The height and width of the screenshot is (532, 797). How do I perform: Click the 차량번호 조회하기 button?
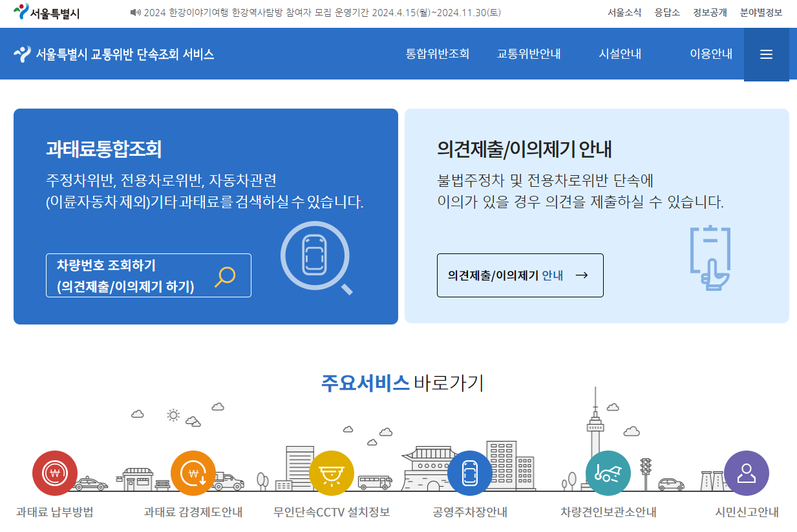click(x=149, y=275)
